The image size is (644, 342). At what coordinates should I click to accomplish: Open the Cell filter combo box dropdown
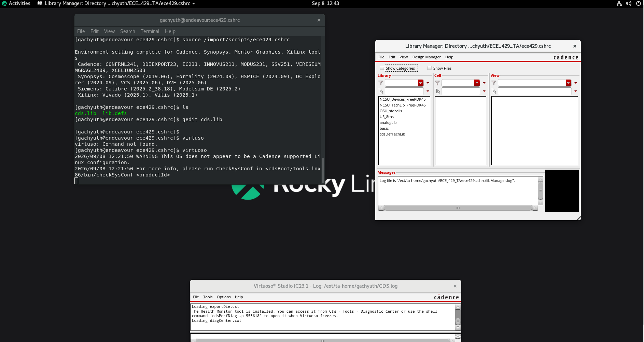pyautogui.click(x=477, y=83)
